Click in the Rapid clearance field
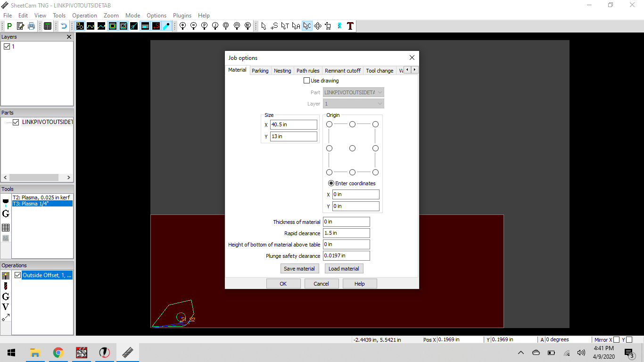 click(346, 233)
